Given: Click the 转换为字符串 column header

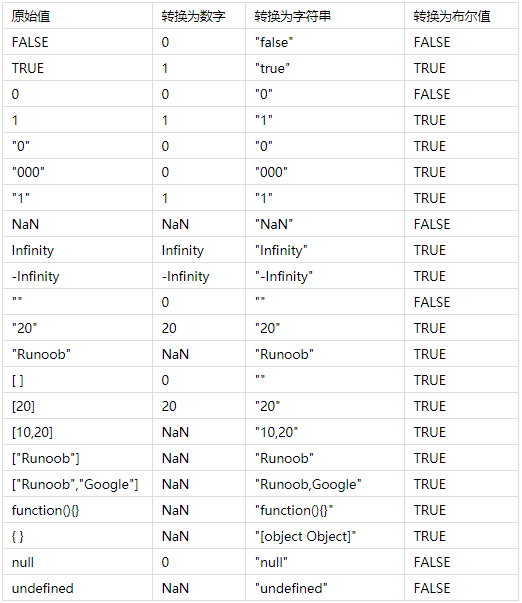Looking at the screenshot, I should point(325,16).
